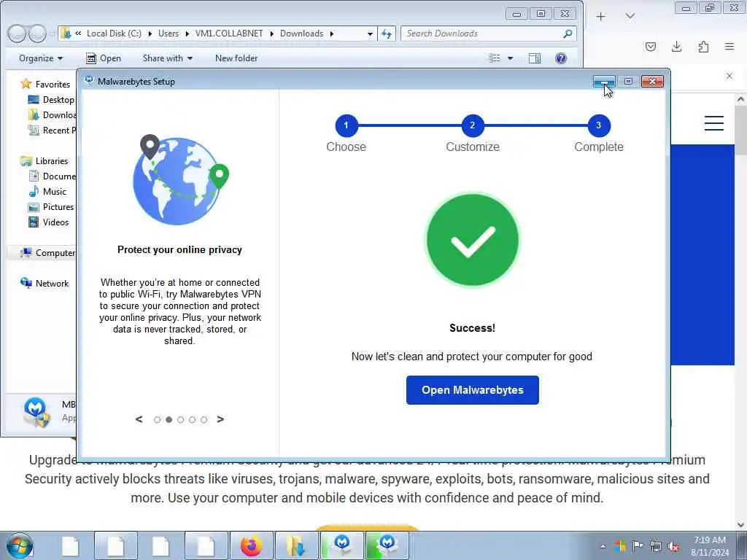747x560 pixels.
Task: Select the first carousel dot
Action: (x=158, y=419)
